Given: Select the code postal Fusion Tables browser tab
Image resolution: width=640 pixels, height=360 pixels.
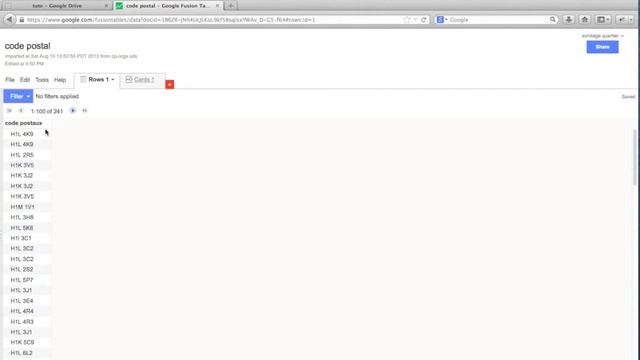Looking at the screenshot, I should coord(168,6).
